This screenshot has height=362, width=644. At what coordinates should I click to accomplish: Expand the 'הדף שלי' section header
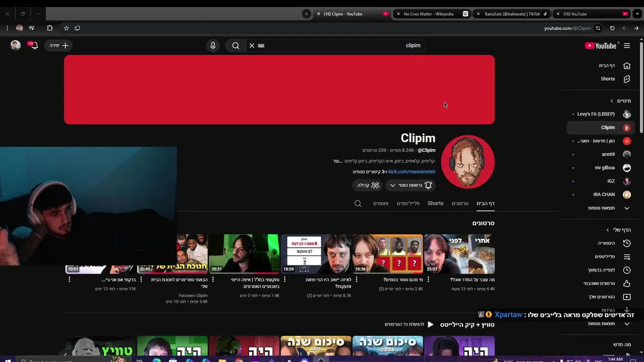pyautogui.click(x=618, y=230)
